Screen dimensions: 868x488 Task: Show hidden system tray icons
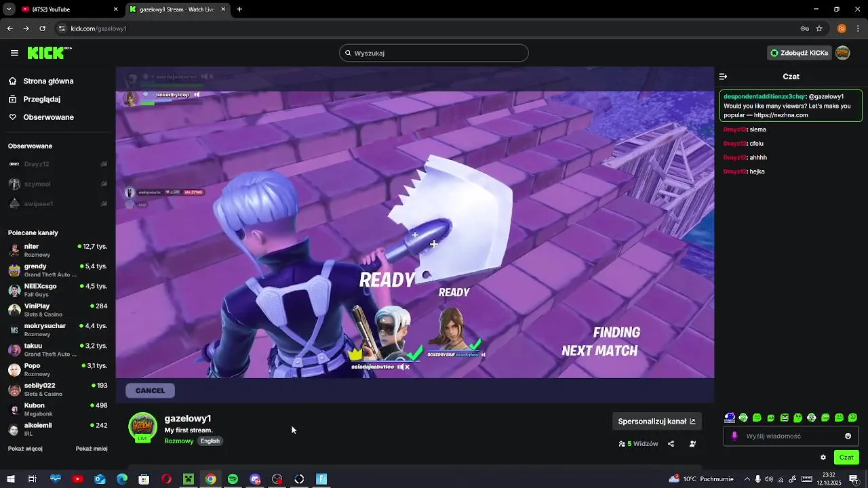pyautogui.click(x=746, y=479)
